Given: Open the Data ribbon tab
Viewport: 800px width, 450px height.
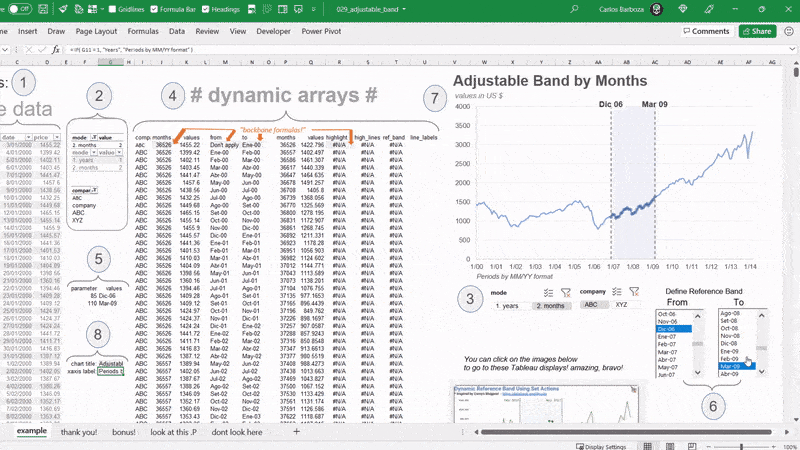Looking at the screenshot, I should (177, 31).
